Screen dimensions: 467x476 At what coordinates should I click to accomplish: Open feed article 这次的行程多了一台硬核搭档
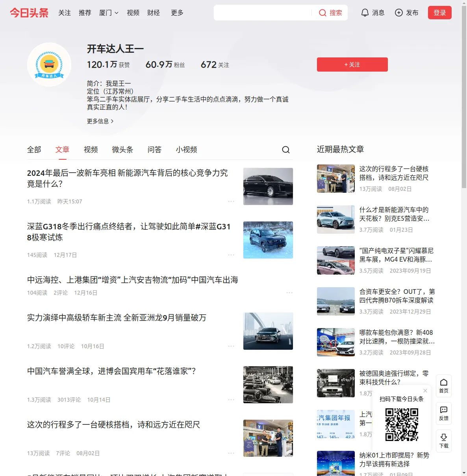click(x=114, y=424)
